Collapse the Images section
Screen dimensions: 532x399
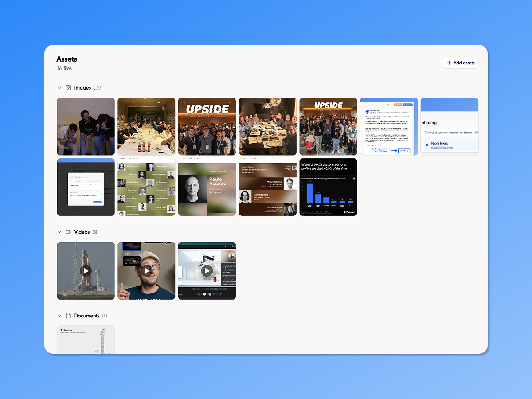59,87
